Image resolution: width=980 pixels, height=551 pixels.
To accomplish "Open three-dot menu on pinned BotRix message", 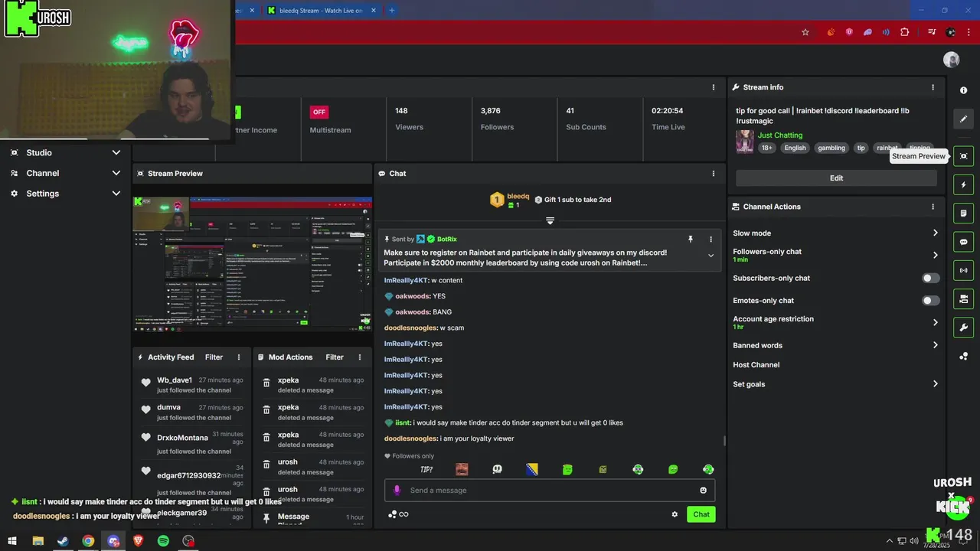I will tap(710, 240).
